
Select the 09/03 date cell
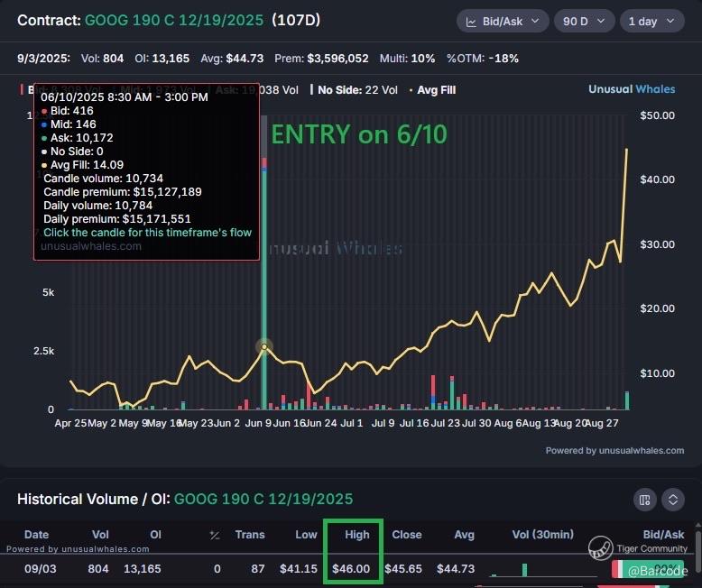pyautogui.click(x=41, y=569)
